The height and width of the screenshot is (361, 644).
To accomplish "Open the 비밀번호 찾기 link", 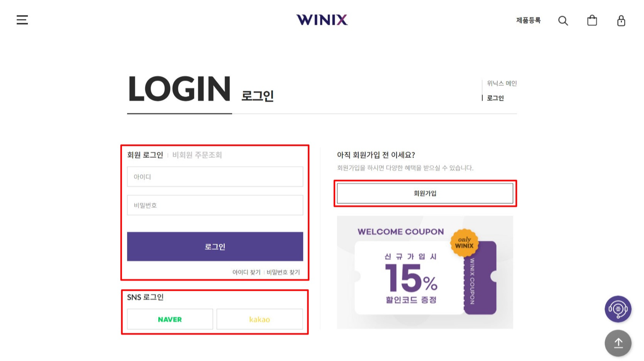I will (x=283, y=272).
